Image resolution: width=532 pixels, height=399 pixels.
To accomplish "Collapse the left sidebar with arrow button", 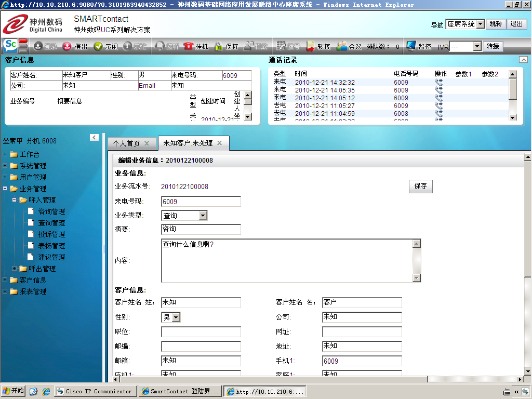I will point(95,137).
